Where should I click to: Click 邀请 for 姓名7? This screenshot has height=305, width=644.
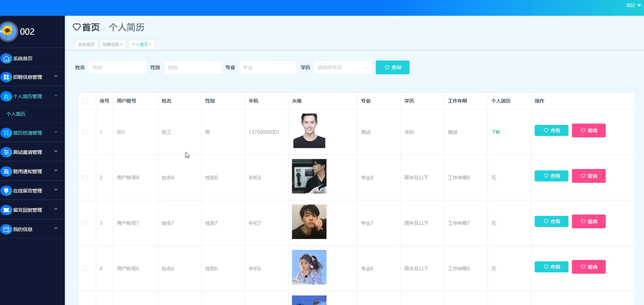[x=589, y=221]
